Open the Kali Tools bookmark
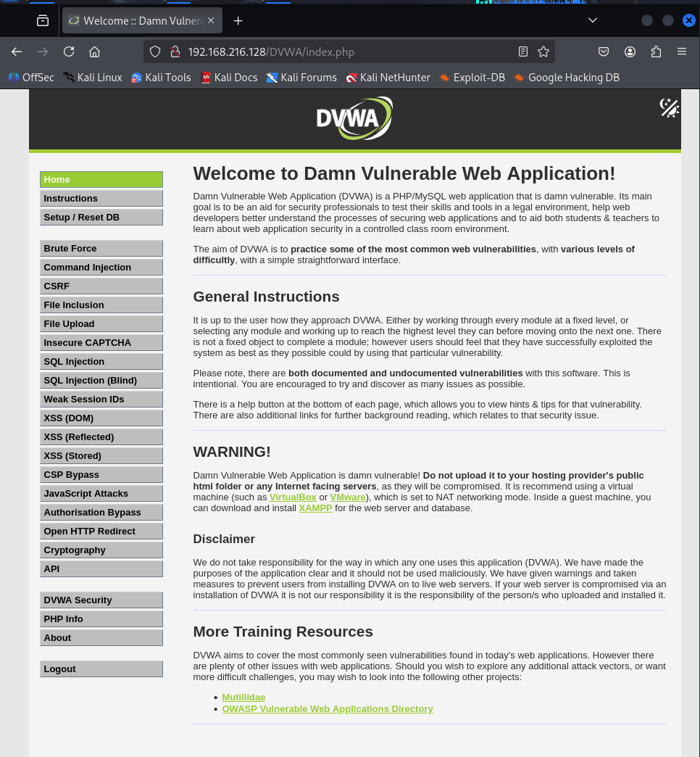The image size is (700, 757). point(161,78)
